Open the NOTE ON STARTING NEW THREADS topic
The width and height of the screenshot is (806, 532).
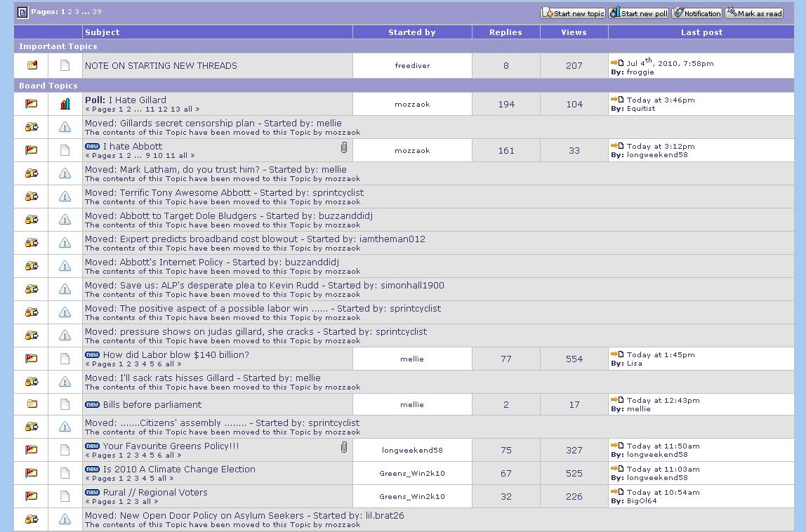click(x=161, y=66)
